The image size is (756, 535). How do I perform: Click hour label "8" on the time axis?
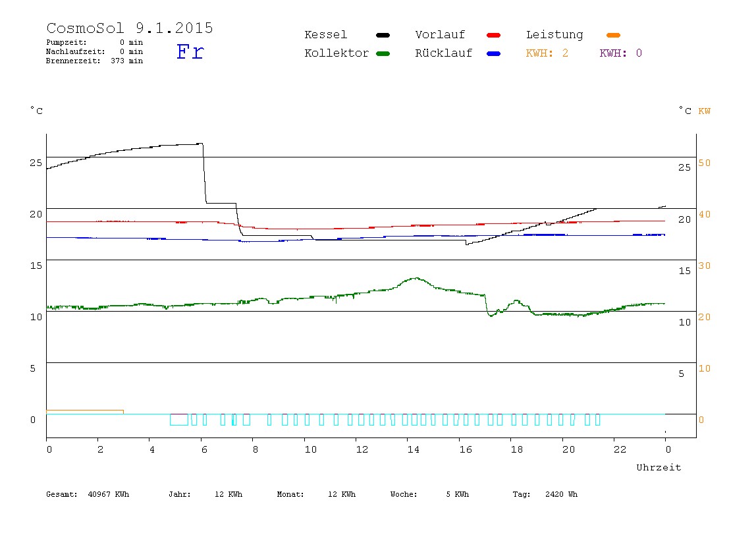255,449
